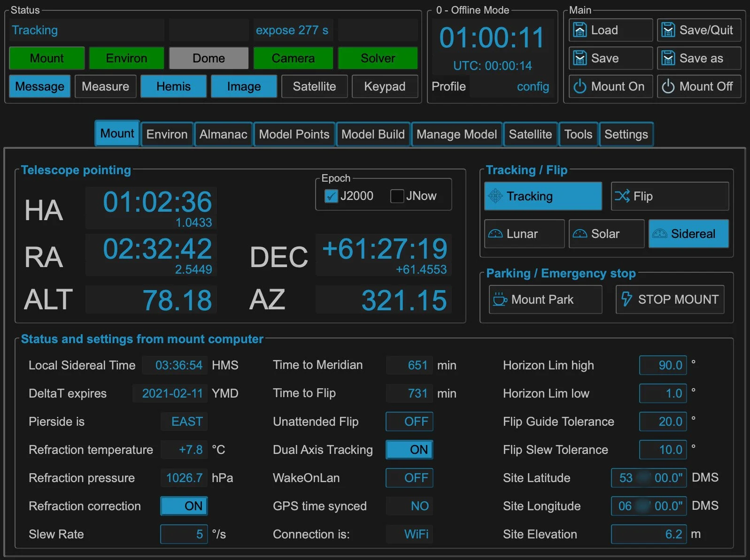
Task: Check the JNow epoch checkbox
Action: [397, 196]
